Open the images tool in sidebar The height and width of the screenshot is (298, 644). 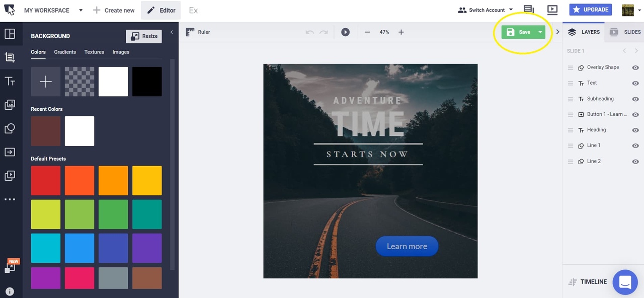10,105
